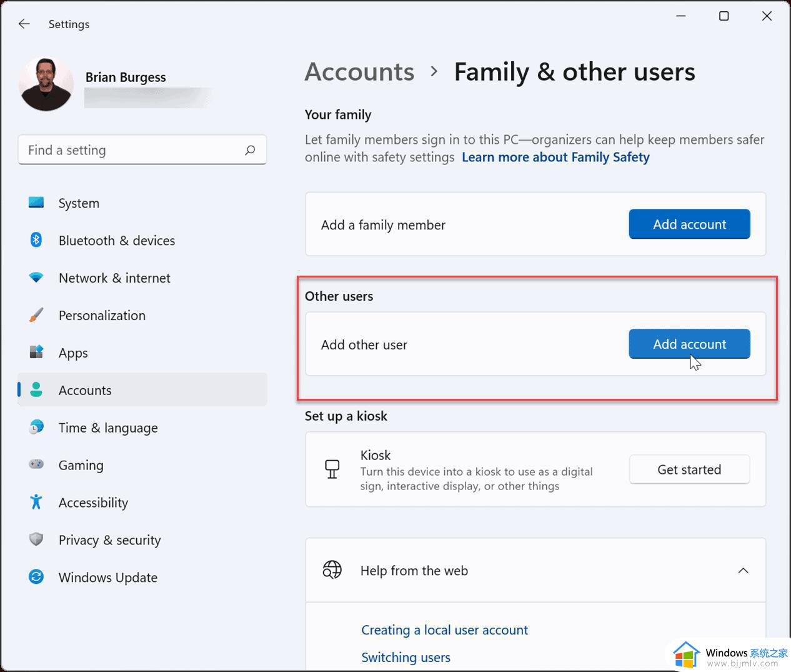
Task: Go to Gaming settings
Action: click(142, 465)
